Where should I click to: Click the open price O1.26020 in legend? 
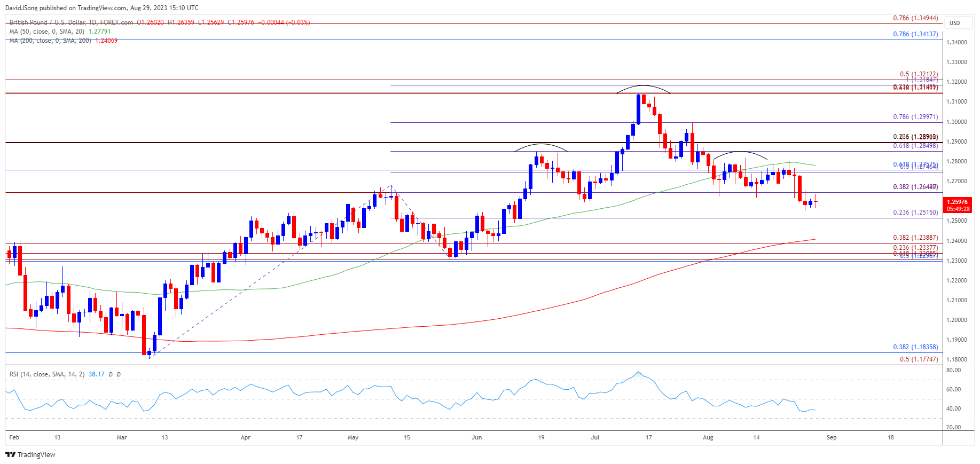[151, 22]
